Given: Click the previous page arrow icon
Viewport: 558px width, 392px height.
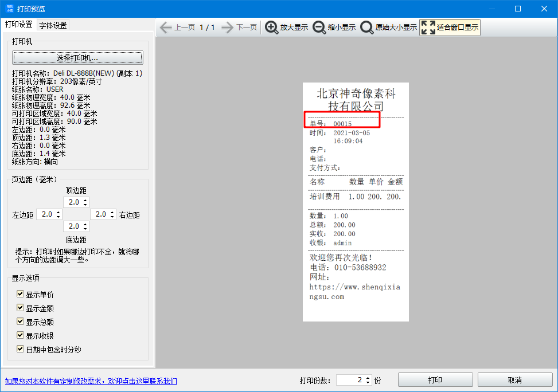Looking at the screenshot, I should (166, 28).
